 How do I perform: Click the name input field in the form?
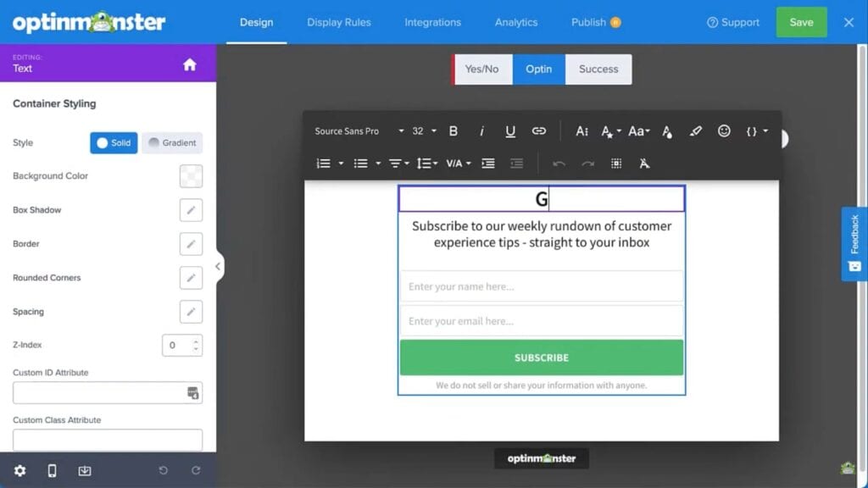pos(542,286)
